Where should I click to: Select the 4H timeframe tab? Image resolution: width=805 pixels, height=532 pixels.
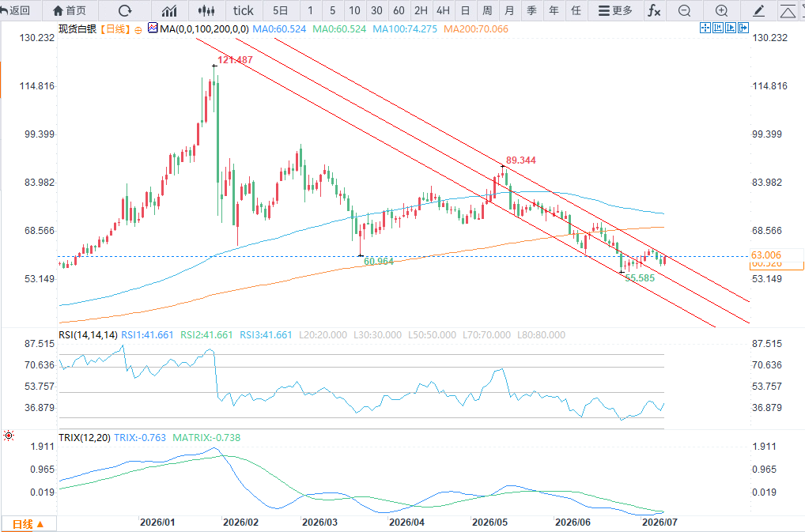pos(443,10)
